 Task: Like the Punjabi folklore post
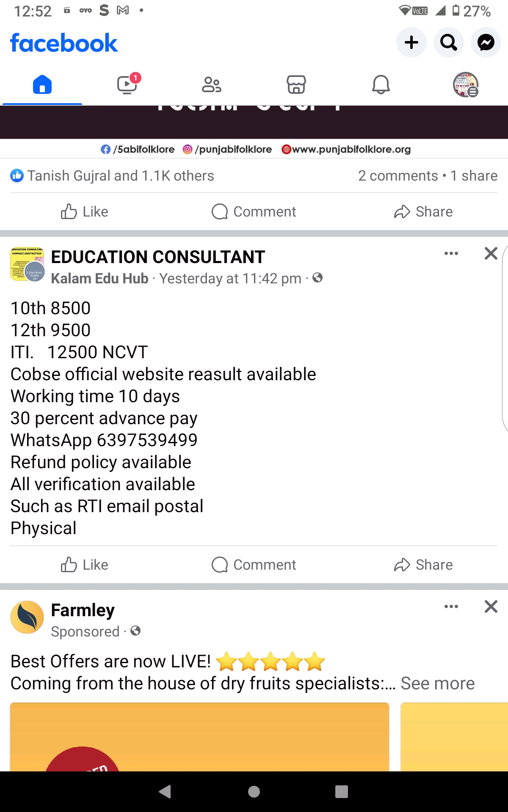pyautogui.click(x=85, y=211)
